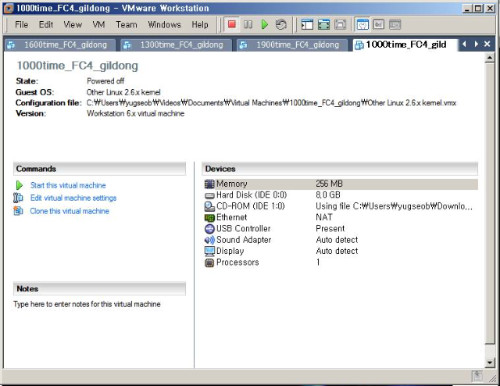Open the File menu
Screen dimensions: 500x386
(21, 24)
